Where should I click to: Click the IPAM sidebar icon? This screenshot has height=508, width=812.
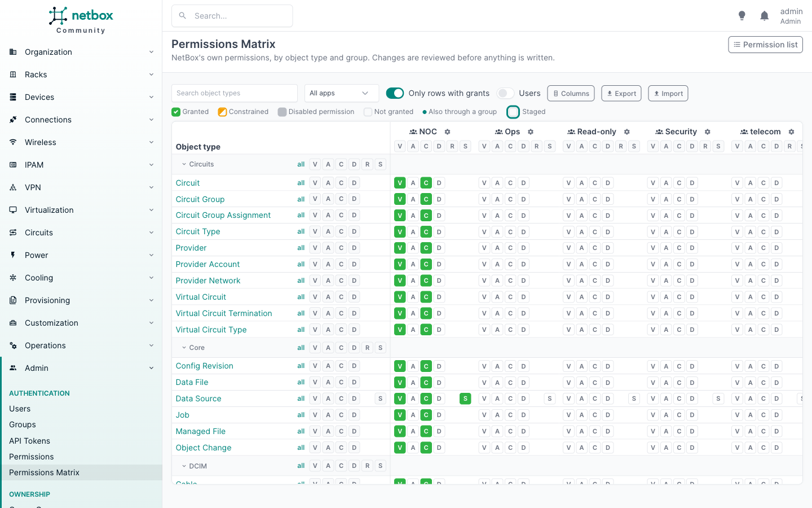(13, 165)
